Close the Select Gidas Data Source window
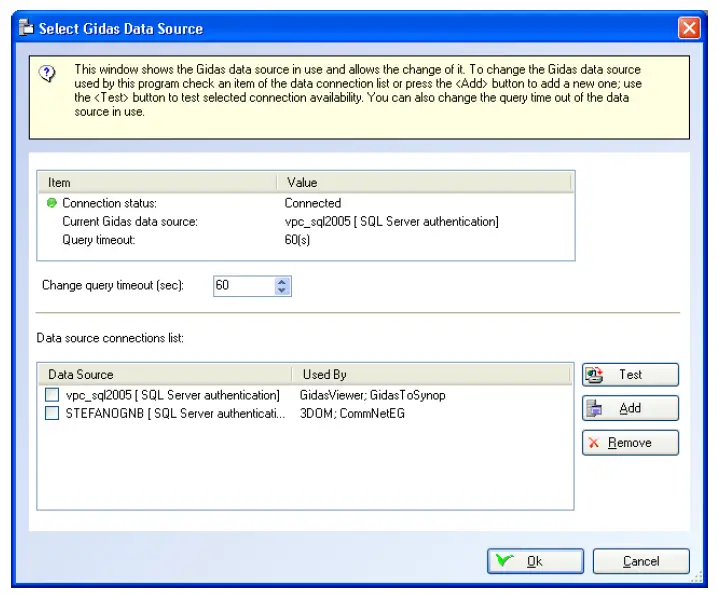Screen dimensions: 717x595 click(689, 28)
